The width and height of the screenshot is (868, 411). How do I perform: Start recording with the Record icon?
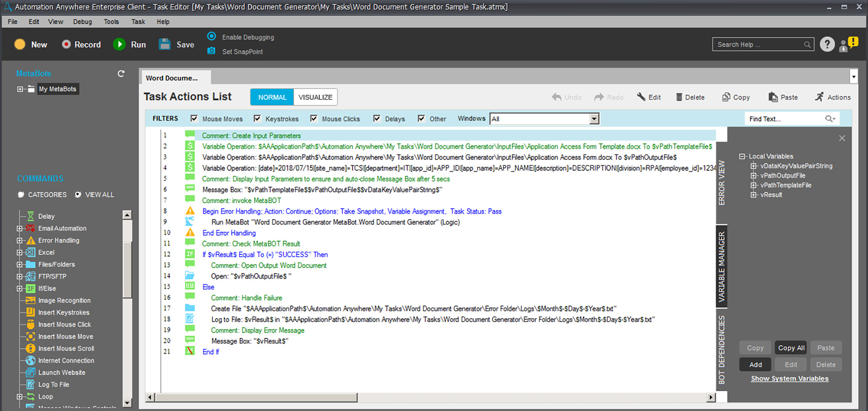click(x=66, y=44)
